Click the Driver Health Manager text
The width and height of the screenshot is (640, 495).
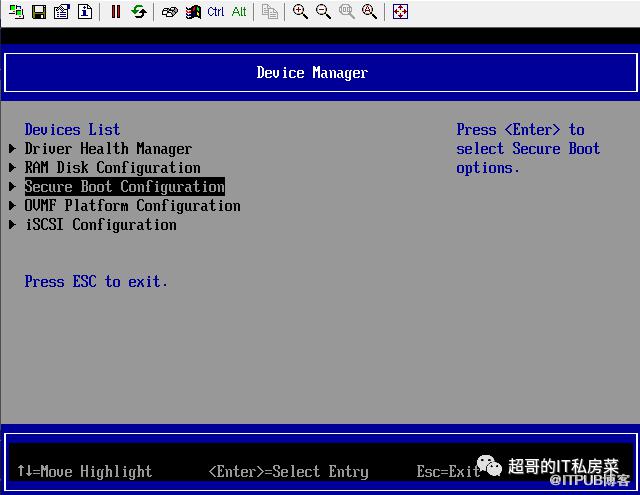click(x=108, y=149)
